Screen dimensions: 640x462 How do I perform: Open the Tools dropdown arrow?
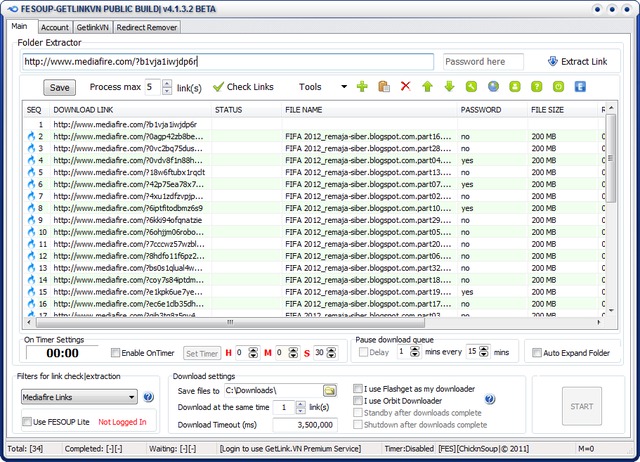coord(344,87)
